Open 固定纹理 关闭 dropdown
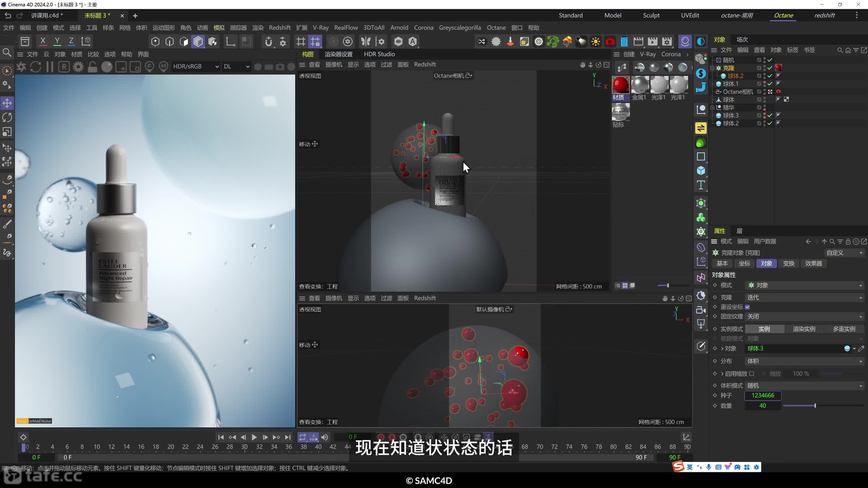The height and width of the screenshot is (488, 868). (804, 317)
